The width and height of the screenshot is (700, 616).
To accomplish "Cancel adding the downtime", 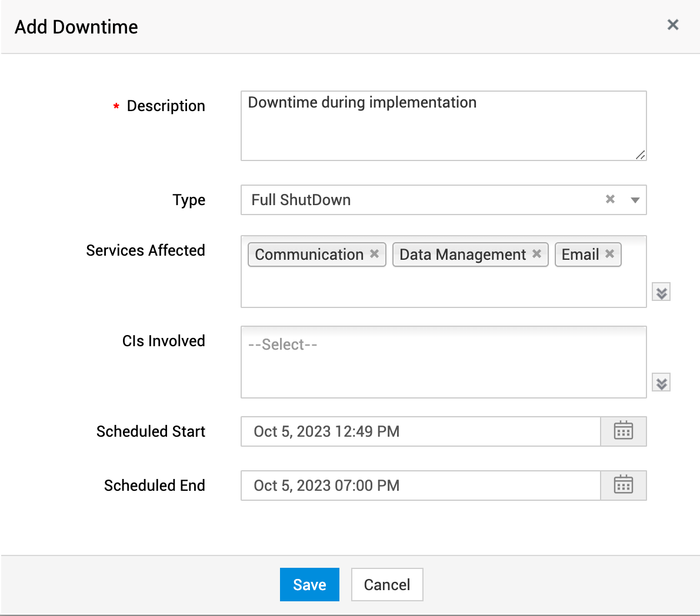I will (x=386, y=584).
